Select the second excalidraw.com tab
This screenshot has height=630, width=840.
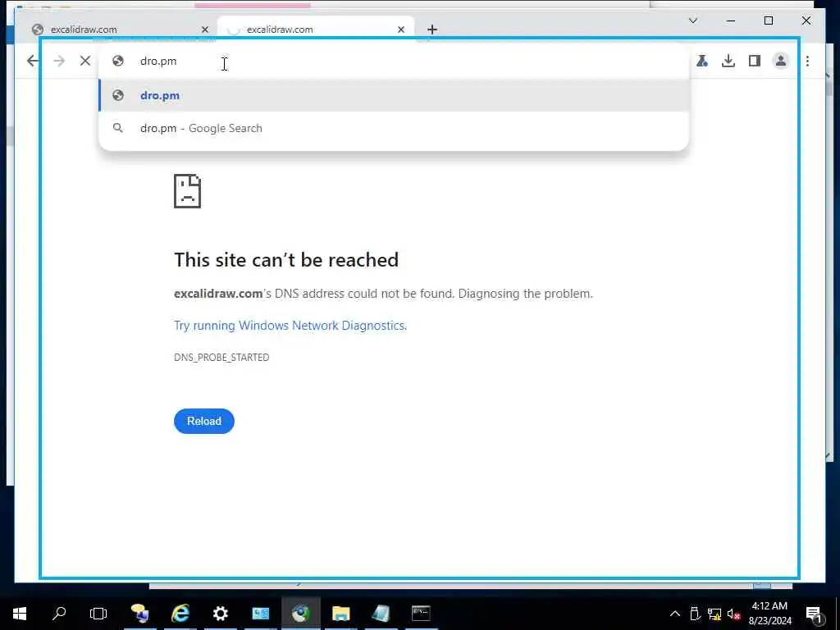316,29
